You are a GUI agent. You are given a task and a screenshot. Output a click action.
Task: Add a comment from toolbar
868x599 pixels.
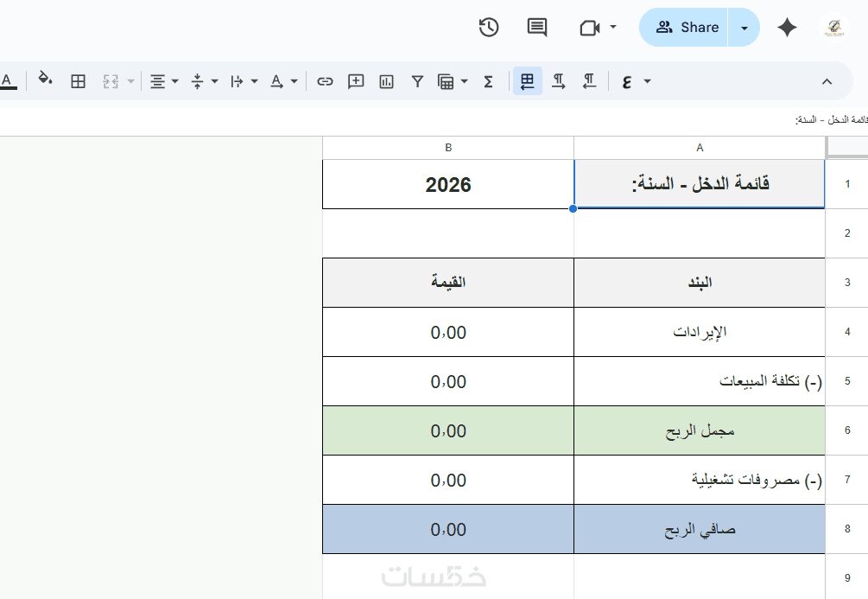tap(356, 81)
